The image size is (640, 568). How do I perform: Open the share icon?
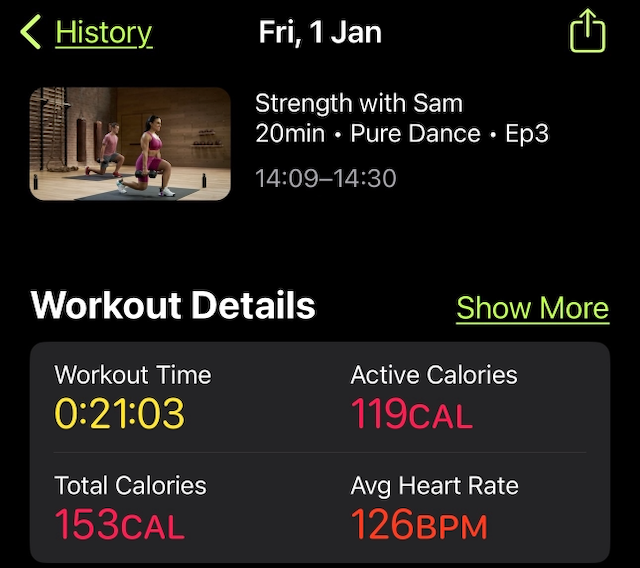587,31
